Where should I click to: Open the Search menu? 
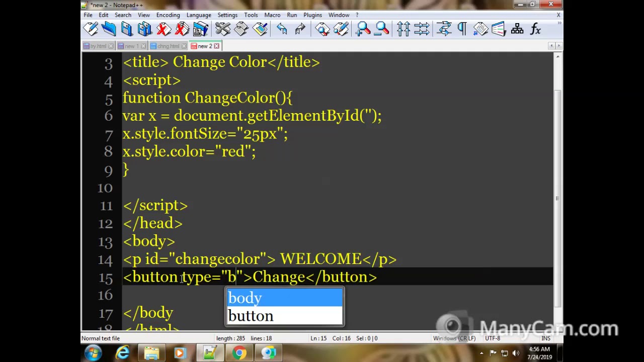[x=123, y=15]
